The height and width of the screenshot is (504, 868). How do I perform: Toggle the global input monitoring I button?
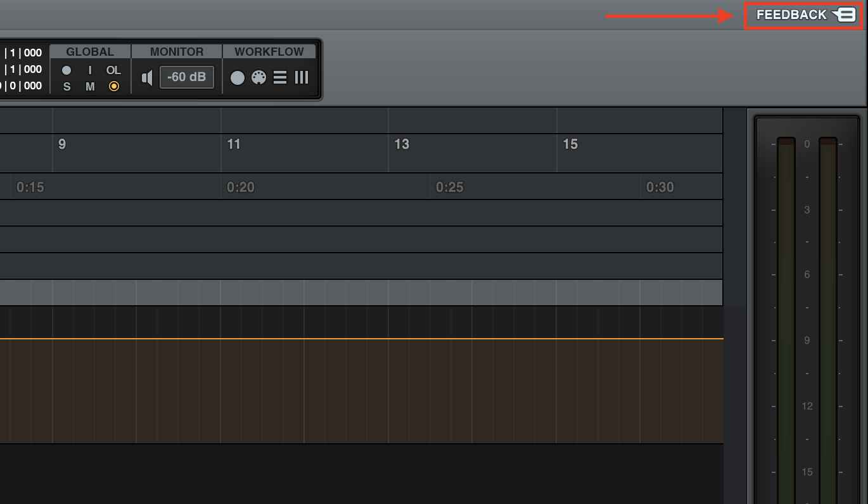[x=90, y=70]
